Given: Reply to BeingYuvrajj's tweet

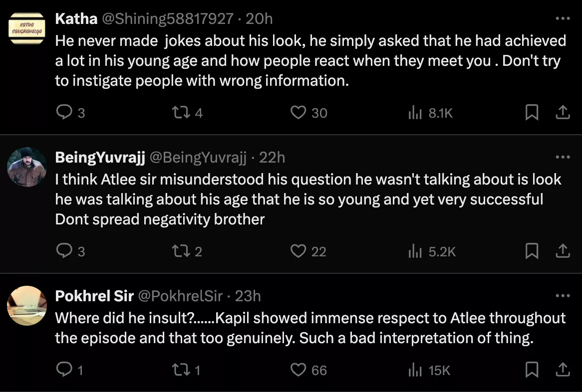Looking at the screenshot, I should [64, 251].
